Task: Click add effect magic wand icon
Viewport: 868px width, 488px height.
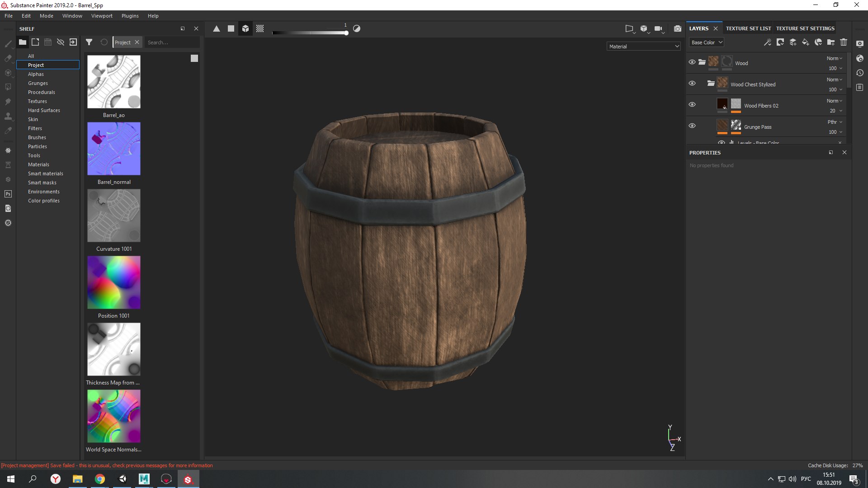Action: [x=768, y=42]
